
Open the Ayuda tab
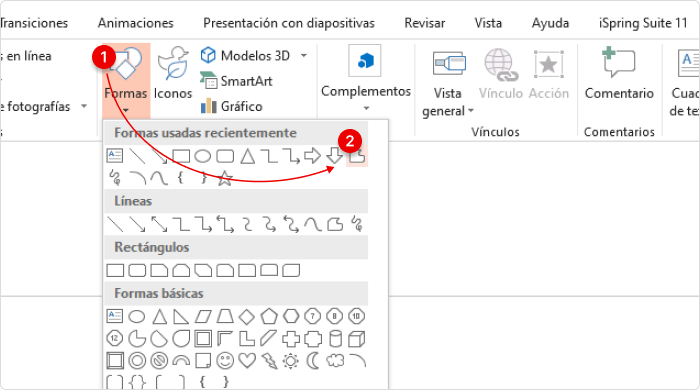[550, 23]
